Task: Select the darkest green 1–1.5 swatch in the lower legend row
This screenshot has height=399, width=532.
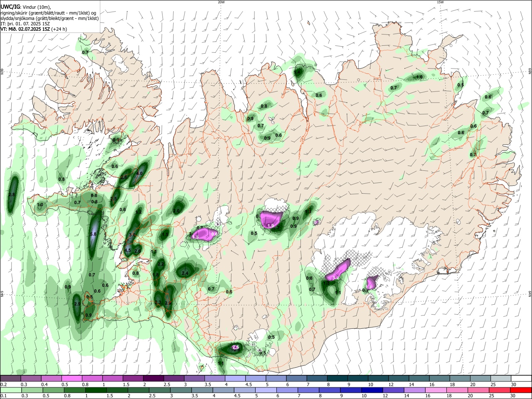Action: [96, 390]
